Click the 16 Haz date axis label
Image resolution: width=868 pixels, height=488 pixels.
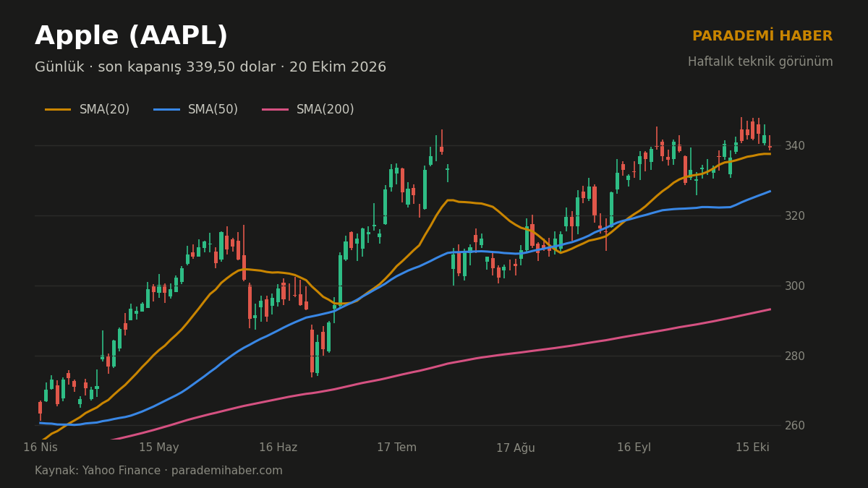point(278,448)
